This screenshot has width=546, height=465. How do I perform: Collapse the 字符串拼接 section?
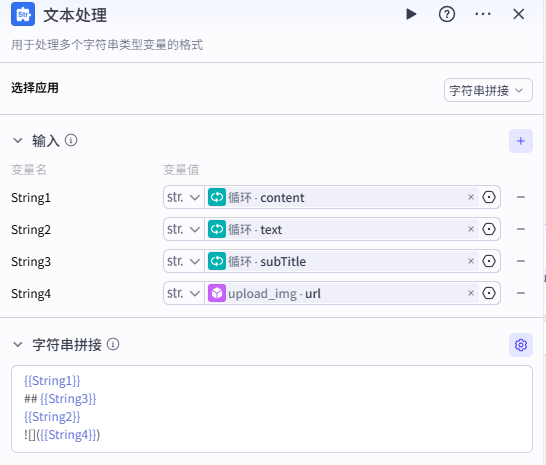point(17,345)
